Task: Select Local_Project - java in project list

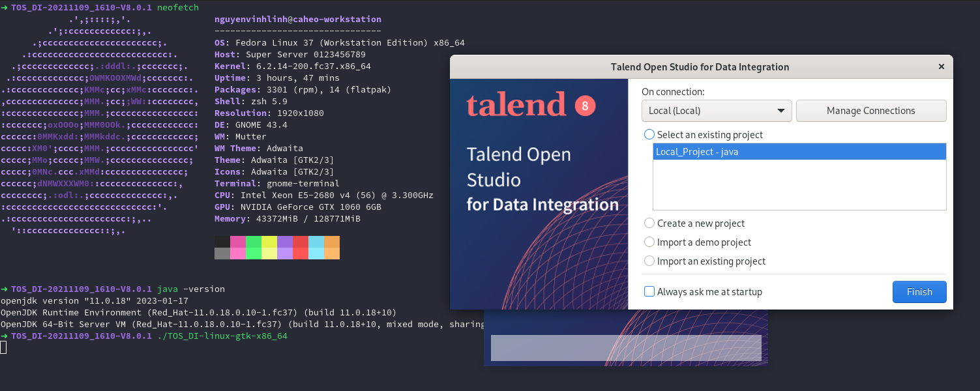Action: pyautogui.click(x=799, y=152)
